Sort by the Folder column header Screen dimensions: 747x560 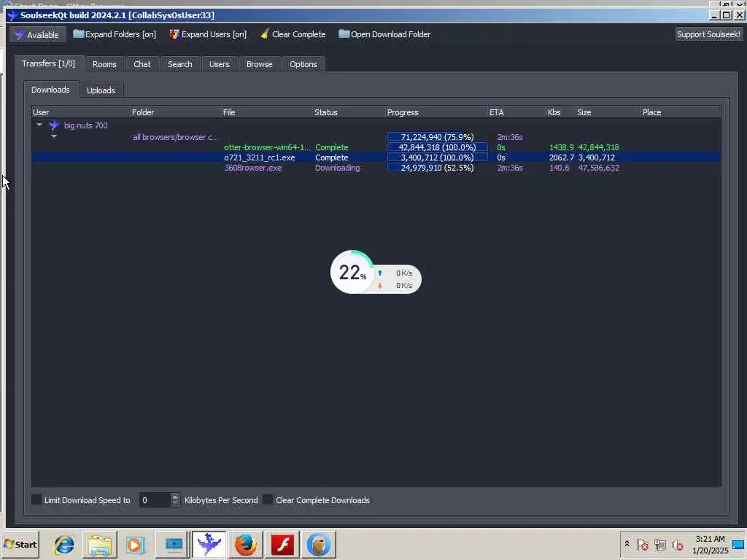(x=175, y=112)
